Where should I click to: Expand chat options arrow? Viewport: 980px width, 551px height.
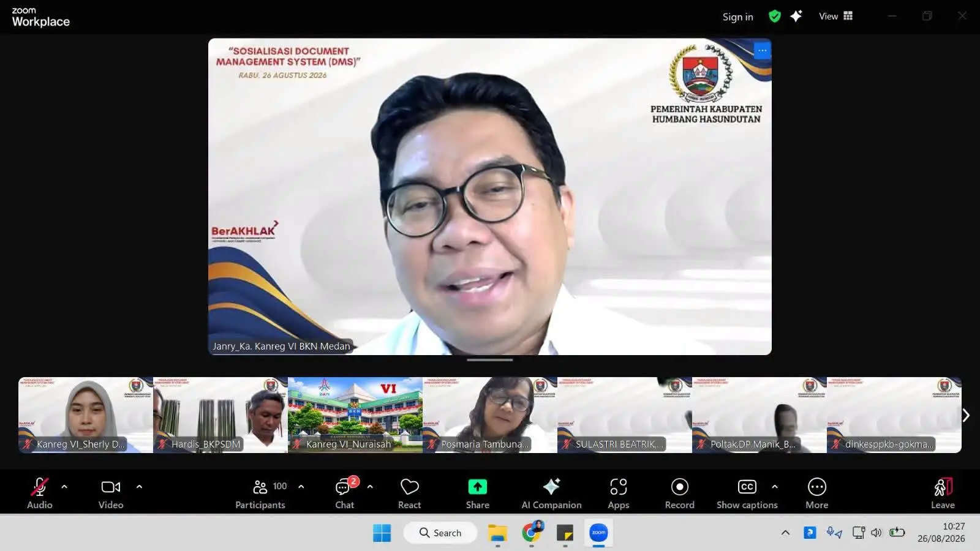[x=370, y=487]
